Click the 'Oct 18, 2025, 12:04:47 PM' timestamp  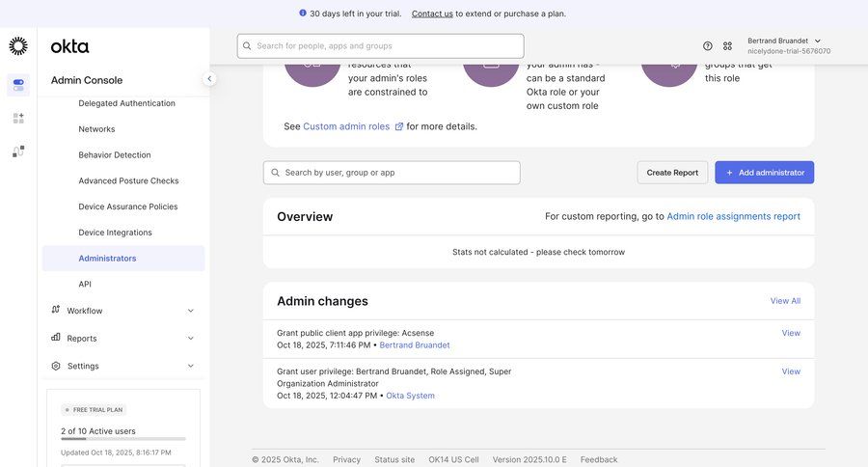(327, 396)
